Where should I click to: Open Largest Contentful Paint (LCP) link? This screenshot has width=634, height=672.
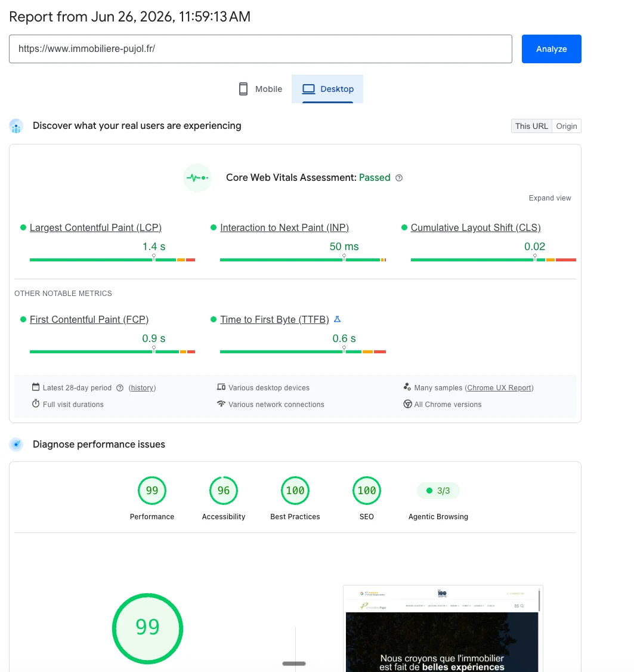[95, 227]
